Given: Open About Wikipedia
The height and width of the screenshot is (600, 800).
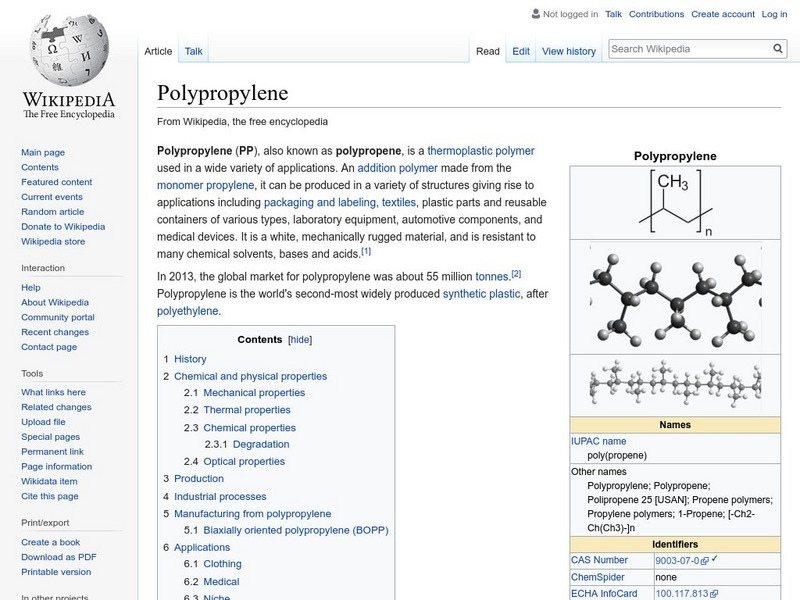Looking at the screenshot, I should 55,303.
